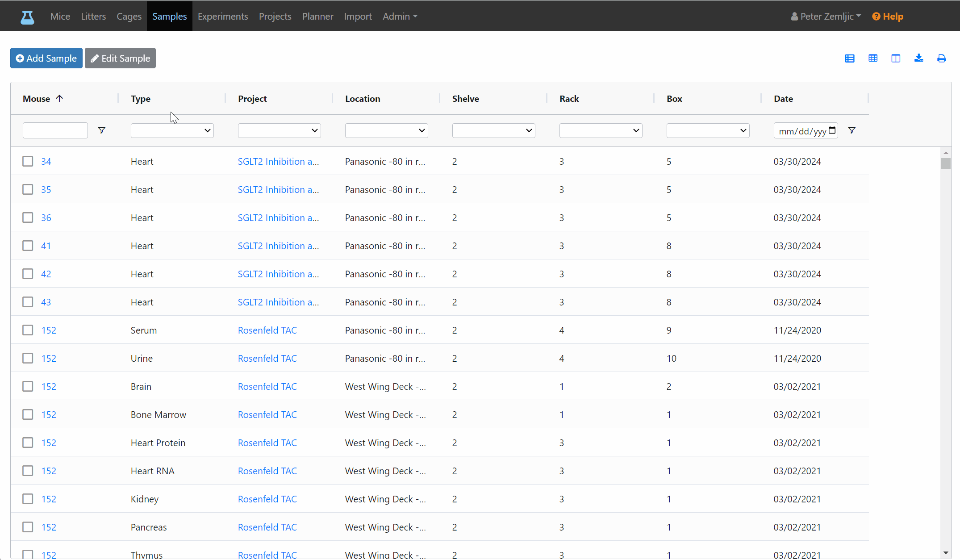Open the column chooser icon
The height and width of the screenshot is (560, 960).
[x=896, y=59]
